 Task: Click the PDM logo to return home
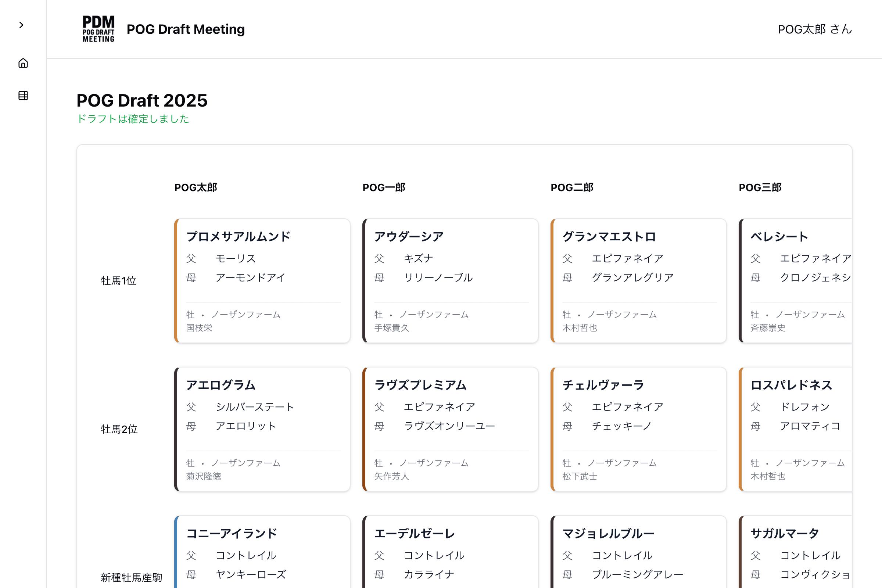tap(98, 29)
